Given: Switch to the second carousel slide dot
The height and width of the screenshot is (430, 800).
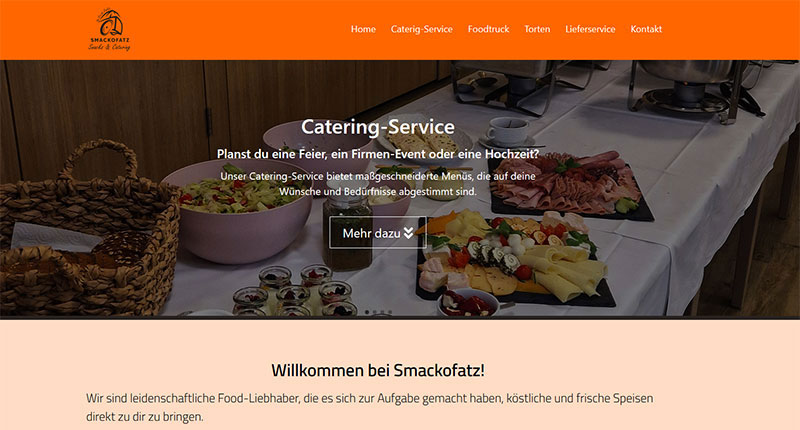Looking at the screenshot, I should (x=374, y=312).
